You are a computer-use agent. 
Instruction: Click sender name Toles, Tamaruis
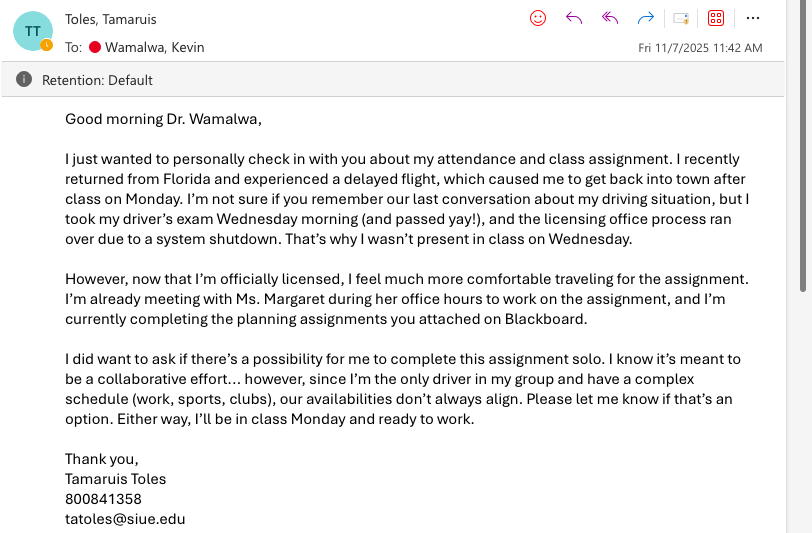[x=110, y=19]
